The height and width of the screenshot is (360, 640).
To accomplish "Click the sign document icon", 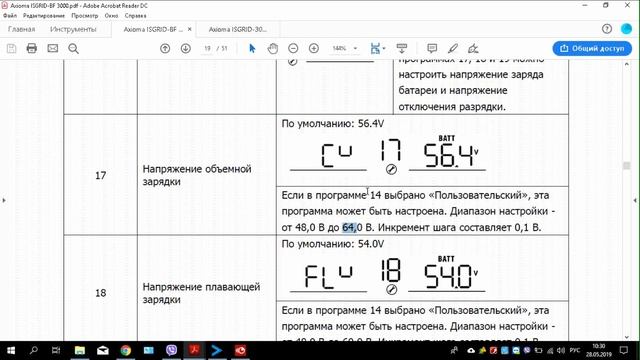I will tap(473, 49).
